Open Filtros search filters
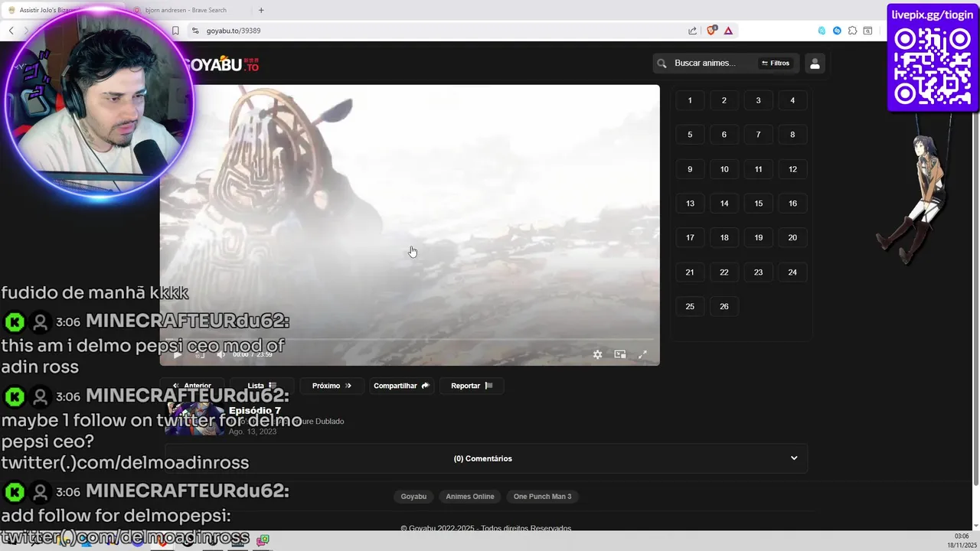980x551 pixels. 775,64
